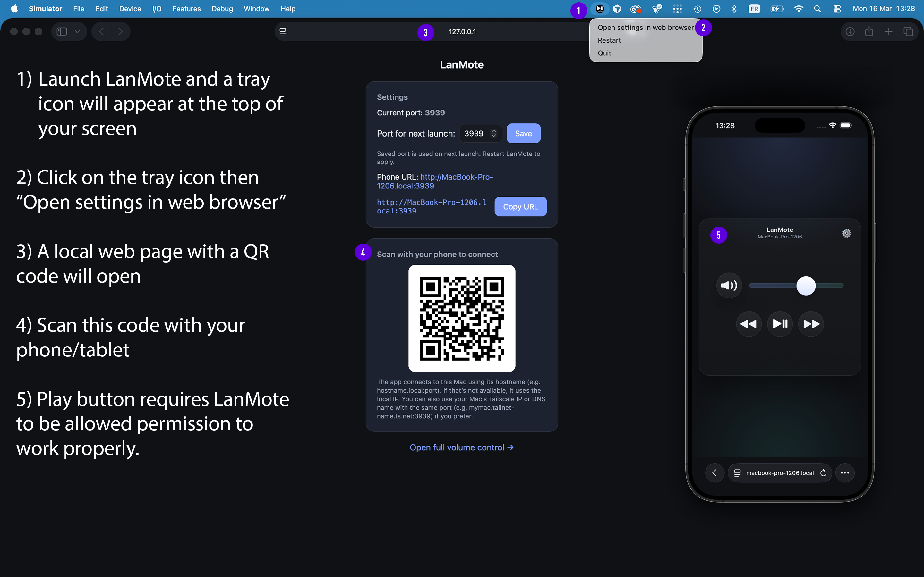Mute audio using the speaker icon
The width and height of the screenshot is (924, 577).
click(729, 285)
